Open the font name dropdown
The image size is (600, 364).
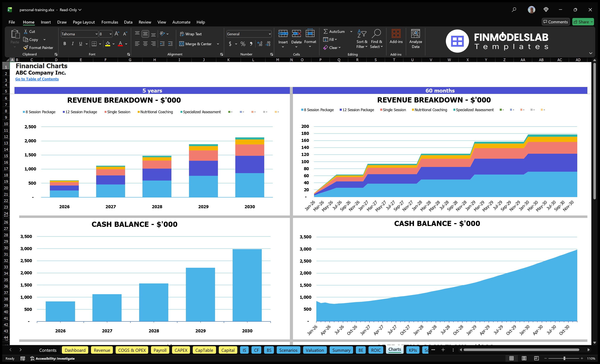coord(97,34)
